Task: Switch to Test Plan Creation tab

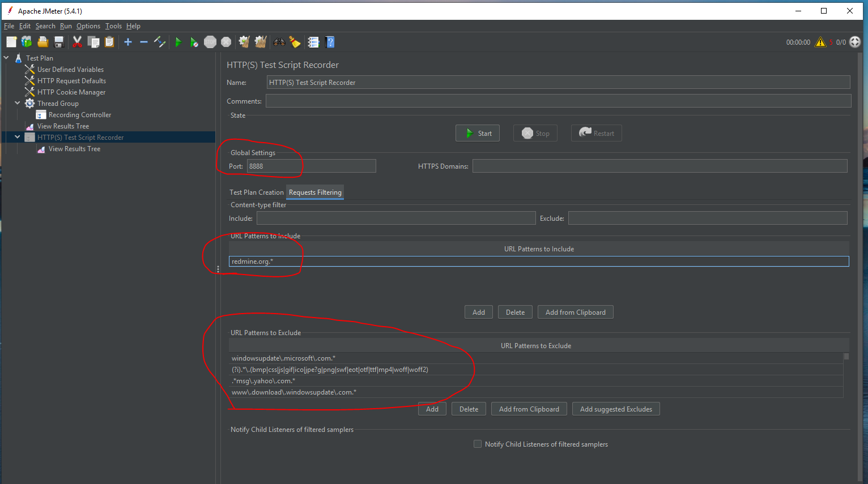Action: tap(256, 192)
